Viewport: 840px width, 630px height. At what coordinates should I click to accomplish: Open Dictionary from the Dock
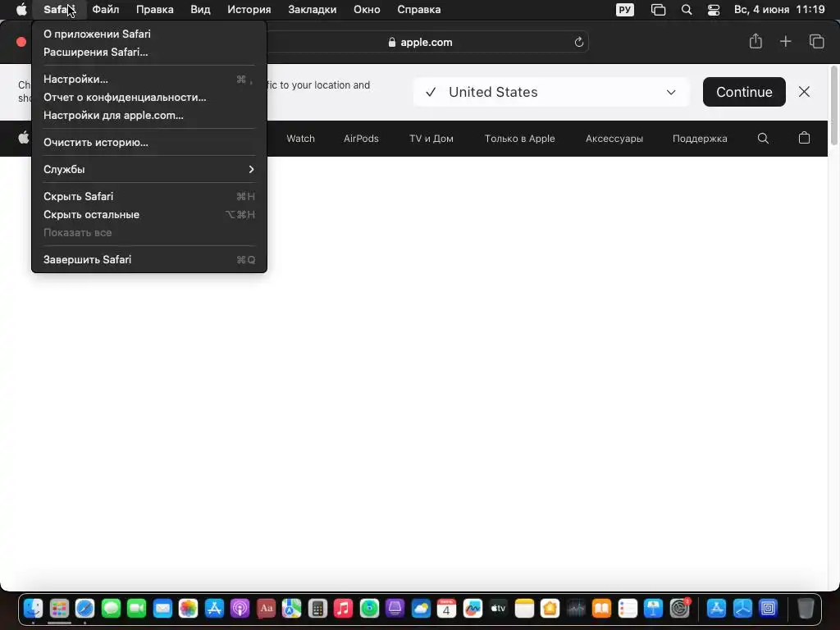click(266, 608)
